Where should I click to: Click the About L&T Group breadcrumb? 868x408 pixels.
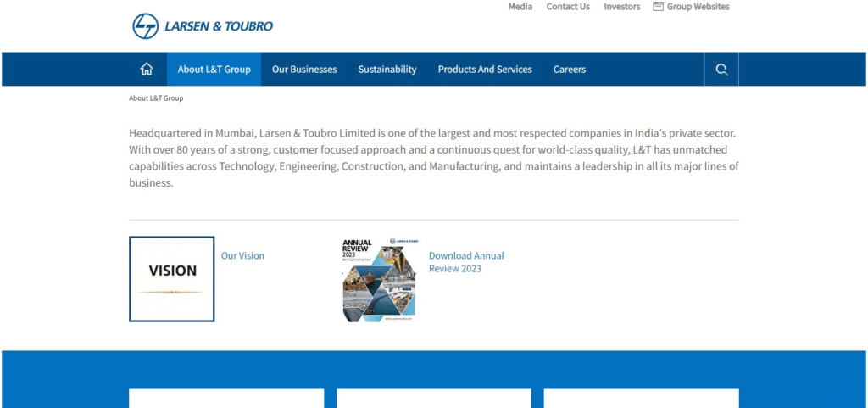pos(156,98)
